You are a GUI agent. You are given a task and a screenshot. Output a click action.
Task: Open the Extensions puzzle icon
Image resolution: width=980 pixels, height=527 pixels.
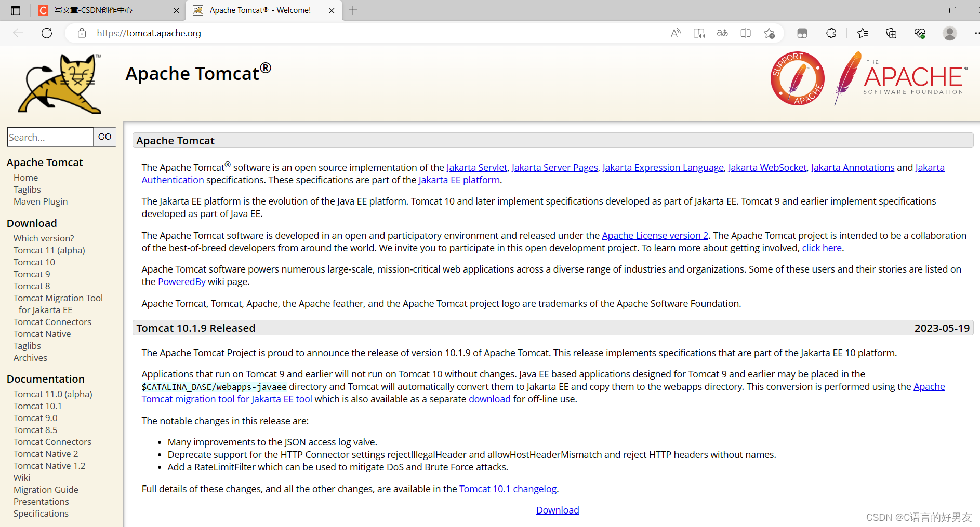pos(831,33)
